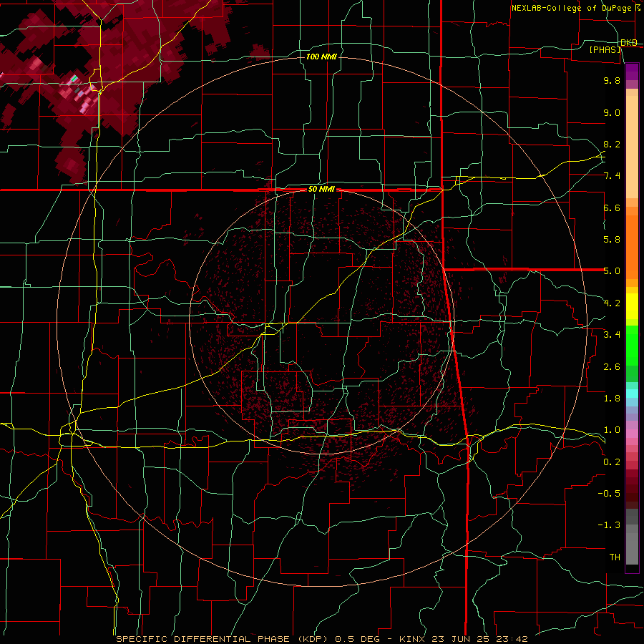The width and height of the screenshot is (644, 644).
Task: Click the -1.3 scale value
Action: (x=609, y=525)
